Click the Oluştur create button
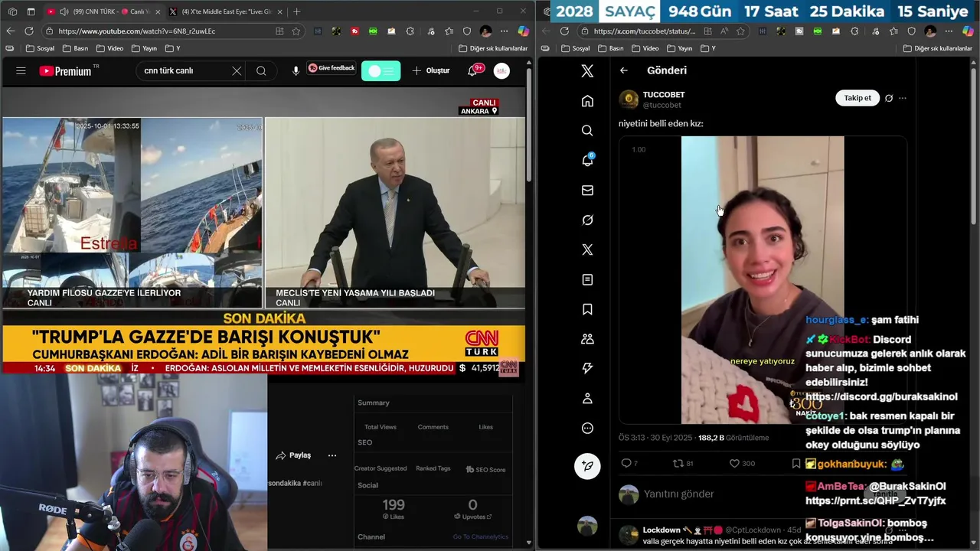Screen dimensions: 980x551 tap(431, 70)
